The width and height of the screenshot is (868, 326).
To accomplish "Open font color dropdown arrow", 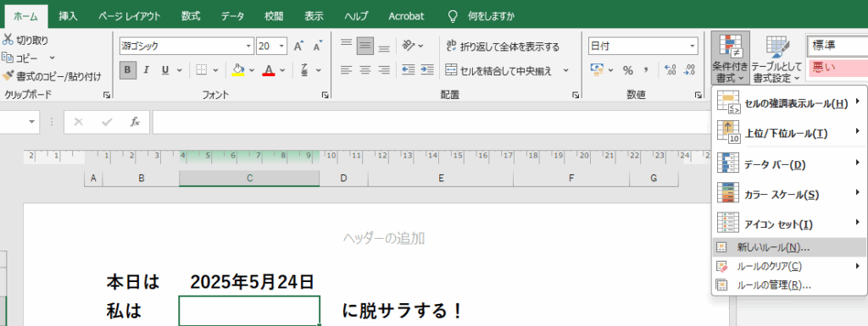I will [x=283, y=70].
